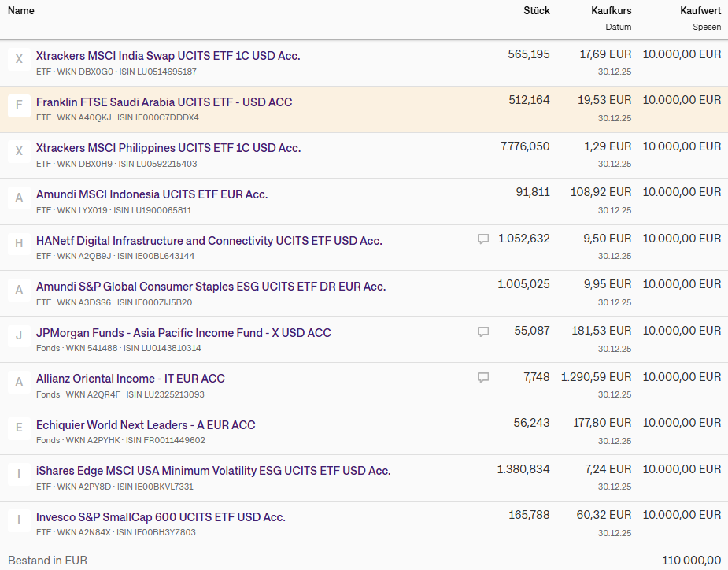Click the X avatar for Xtrackers MSCI India
The height and width of the screenshot is (570, 728).
click(x=19, y=60)
